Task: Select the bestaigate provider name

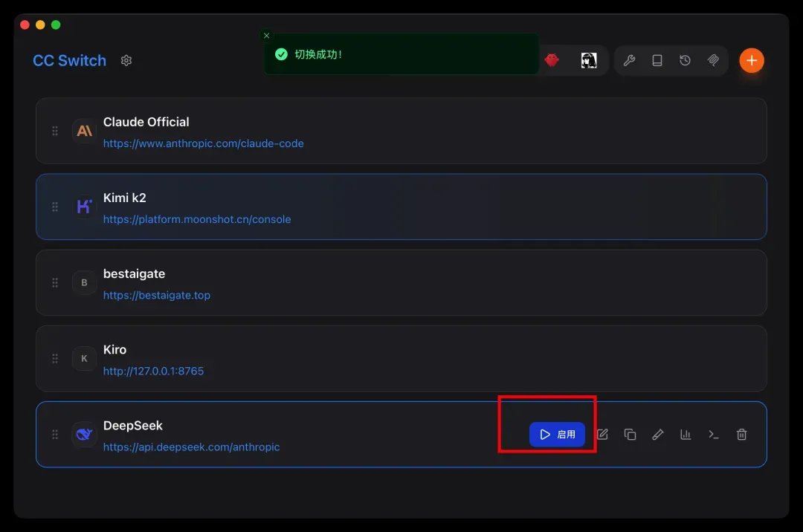Action: pyautogui.click(x=134, y=273)
